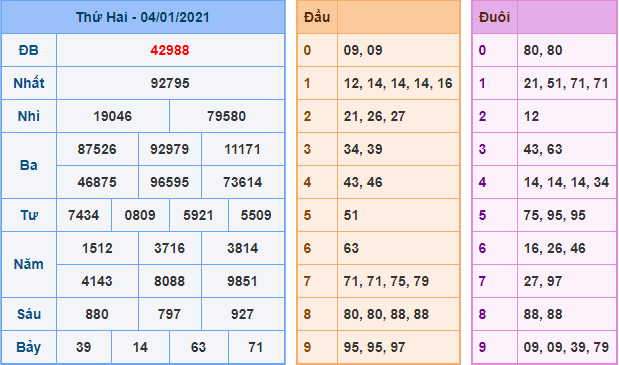Select the Tư prize number 5509
Screen dimensions: 619x365
tap(256, 215)
